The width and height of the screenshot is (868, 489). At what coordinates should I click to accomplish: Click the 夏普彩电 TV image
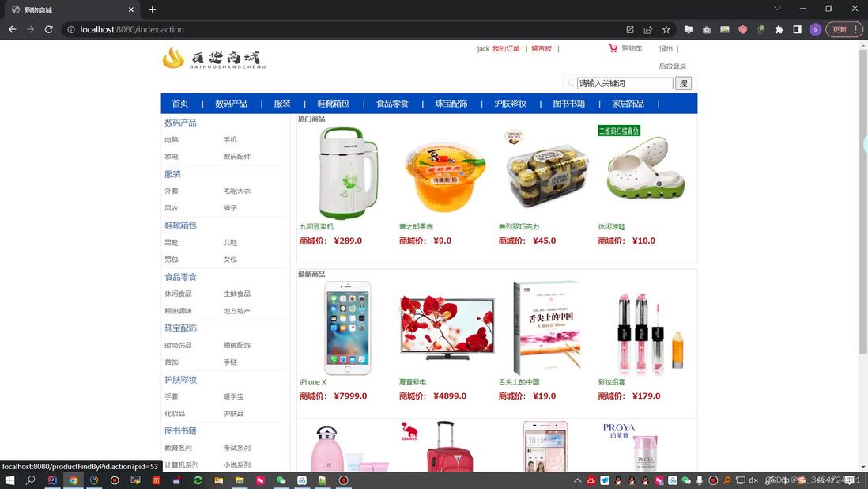447,327
